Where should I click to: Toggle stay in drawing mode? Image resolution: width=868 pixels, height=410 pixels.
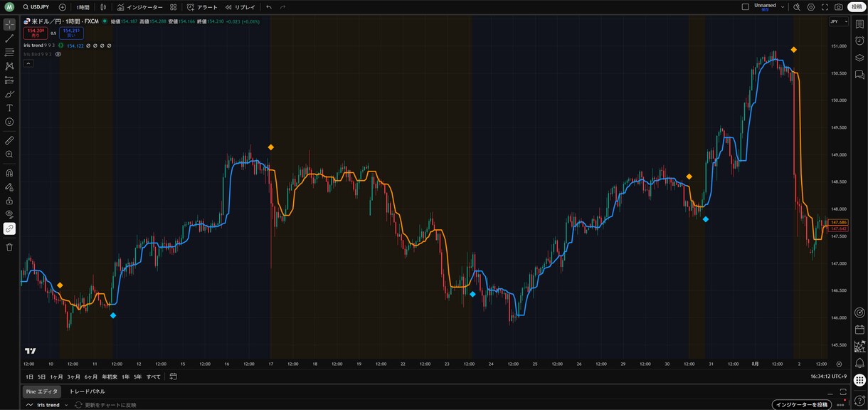[9, 187]
